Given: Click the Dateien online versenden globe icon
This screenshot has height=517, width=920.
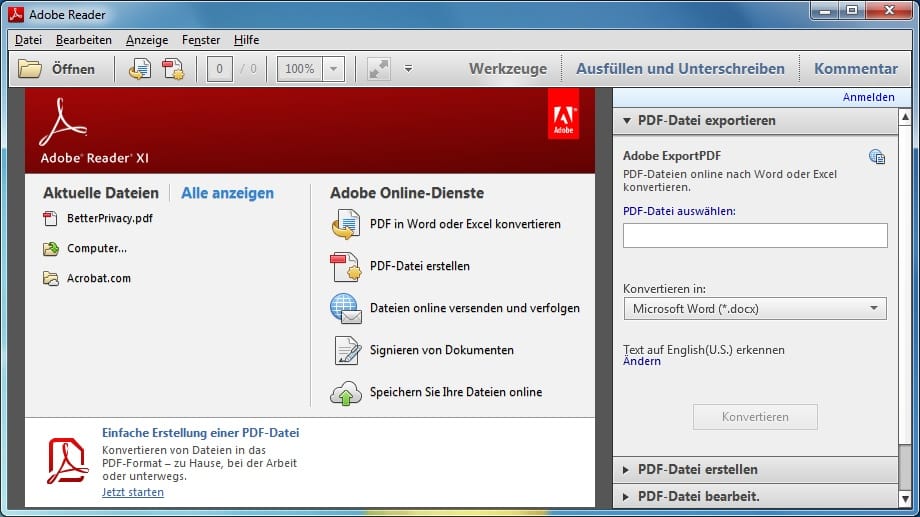Looking at the screenshot, I should [x=346, y=309].
